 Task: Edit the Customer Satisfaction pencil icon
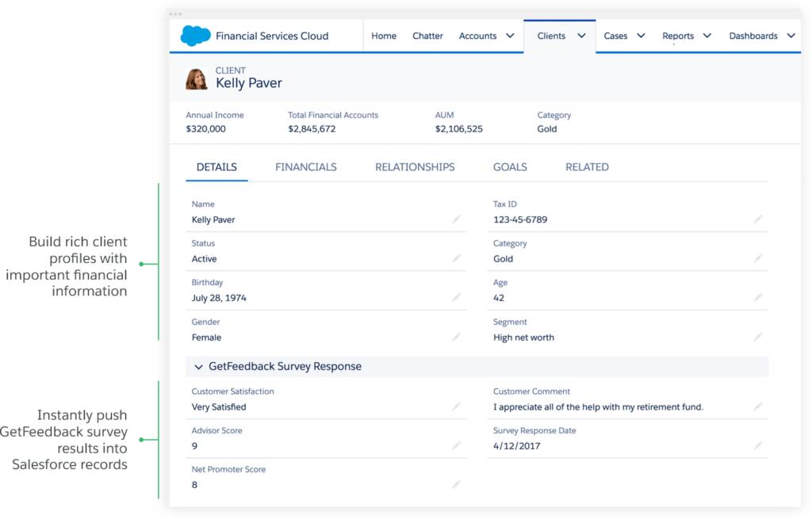pyautogui.click(x=456, y=406)
